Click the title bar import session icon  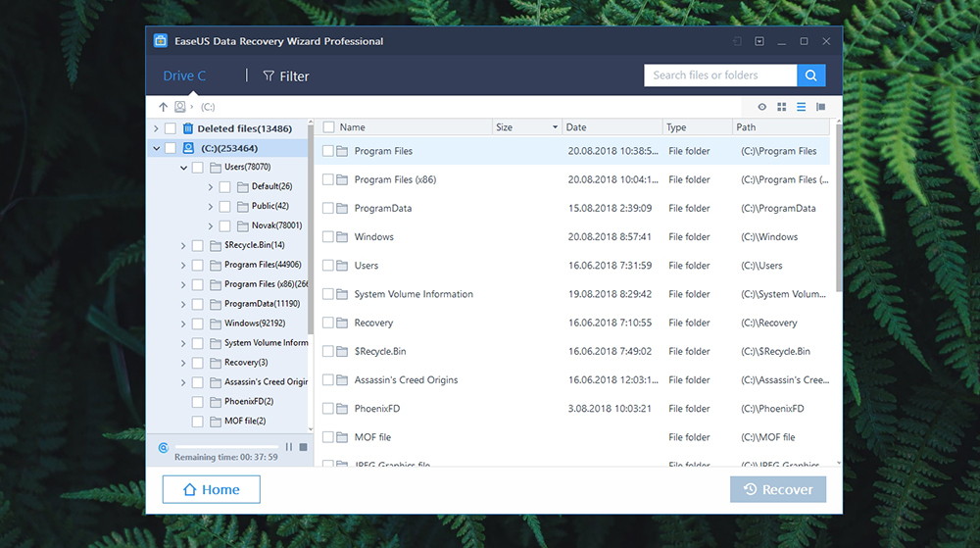(x=738, y=41)
